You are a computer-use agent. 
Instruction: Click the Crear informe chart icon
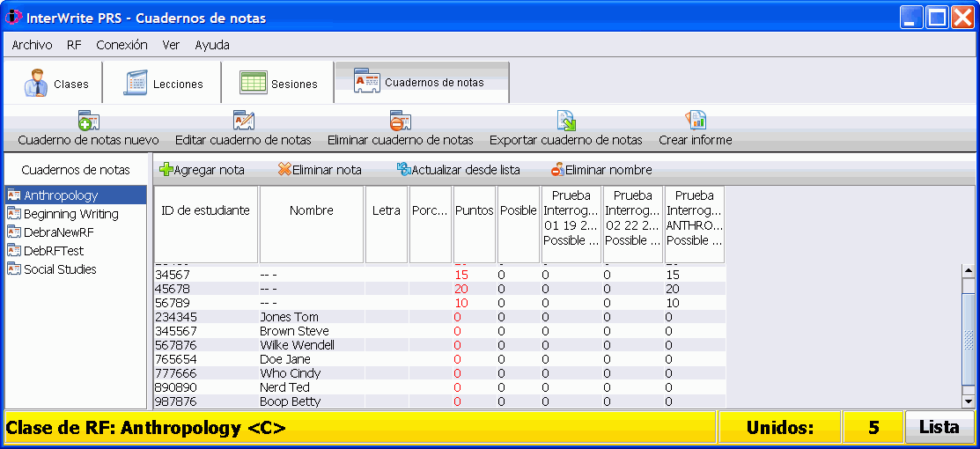(x=695, y=120)
